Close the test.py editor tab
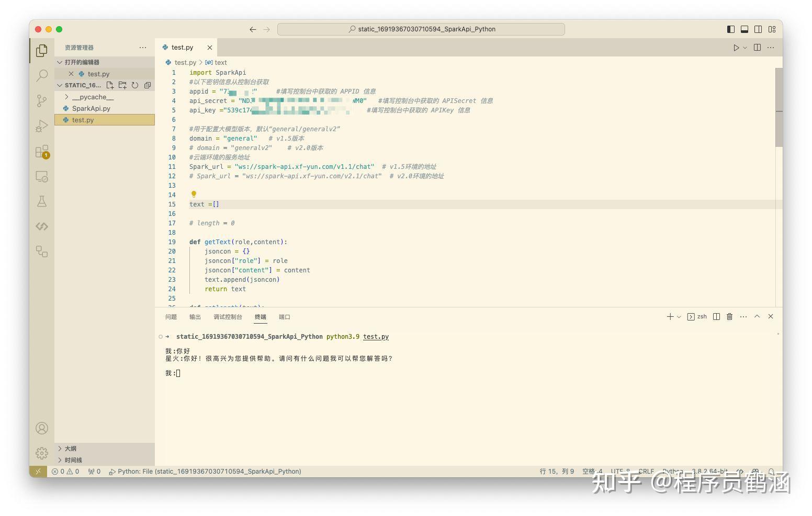The image size is (812, 516). 210,48
